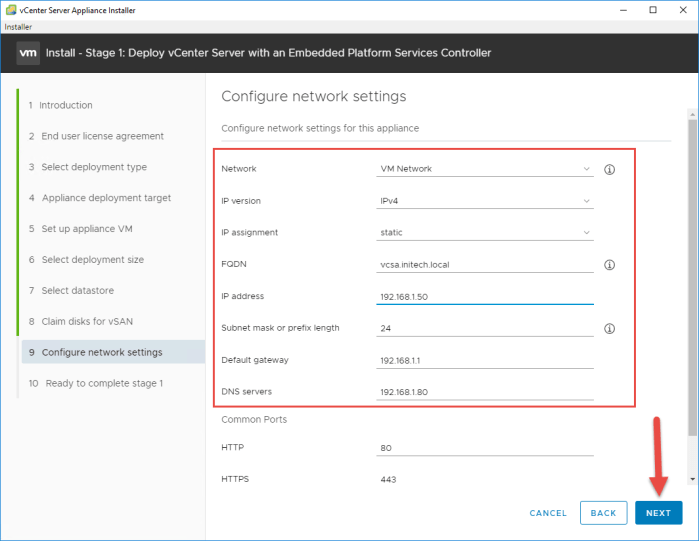
Task: Click the DNS servers label
Action: tap(247, 392)
